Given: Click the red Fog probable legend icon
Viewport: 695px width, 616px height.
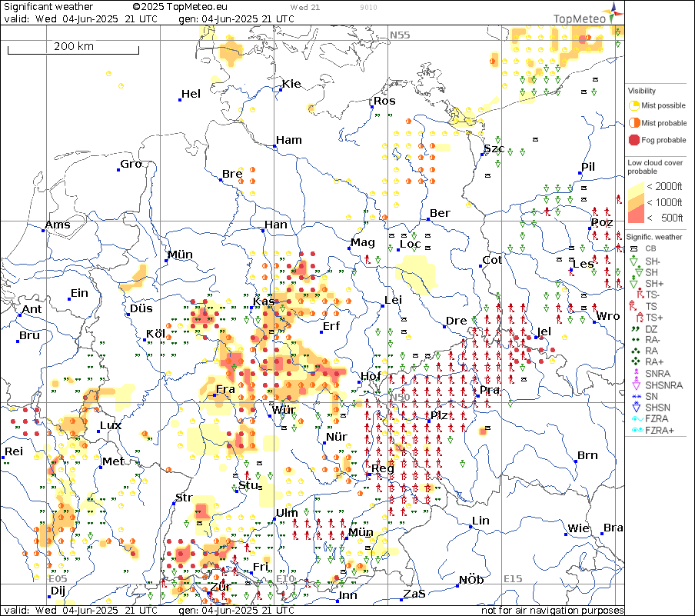Looking at the screenshot, I should (634, 140).
